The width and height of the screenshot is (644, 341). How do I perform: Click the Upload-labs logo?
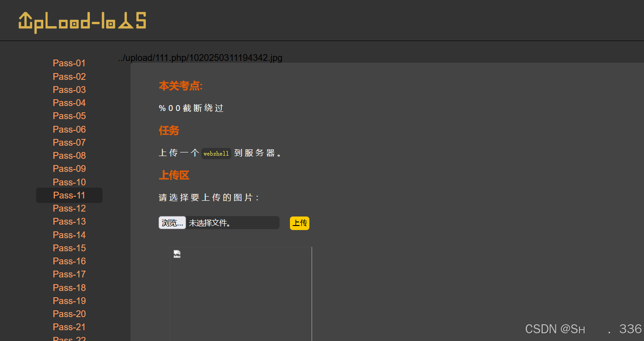[x=82, y=22]
